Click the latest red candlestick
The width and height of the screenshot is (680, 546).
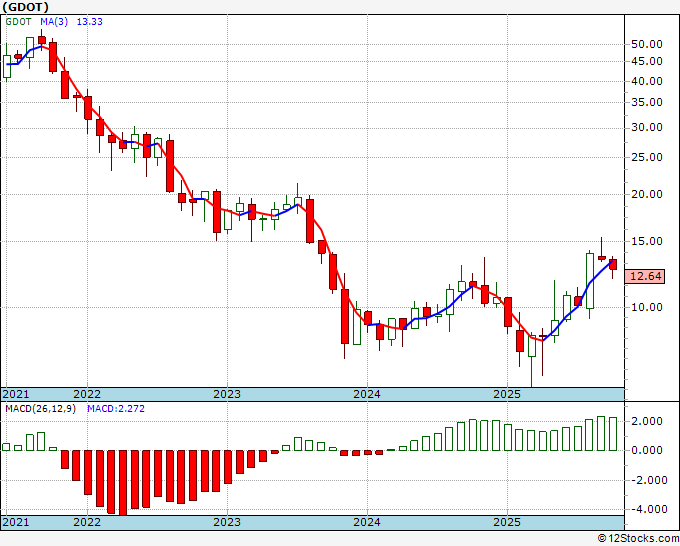point(613,265)
